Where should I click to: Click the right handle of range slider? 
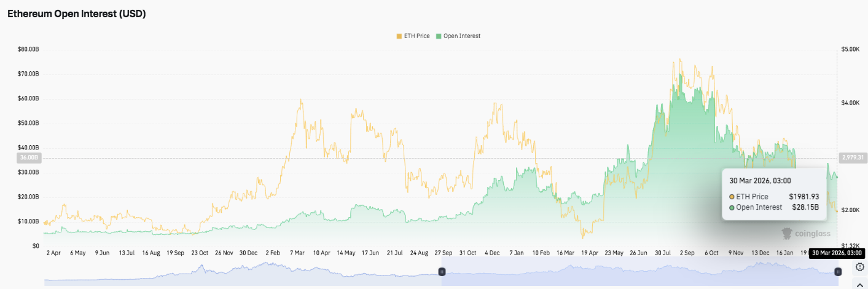(837, 272)
